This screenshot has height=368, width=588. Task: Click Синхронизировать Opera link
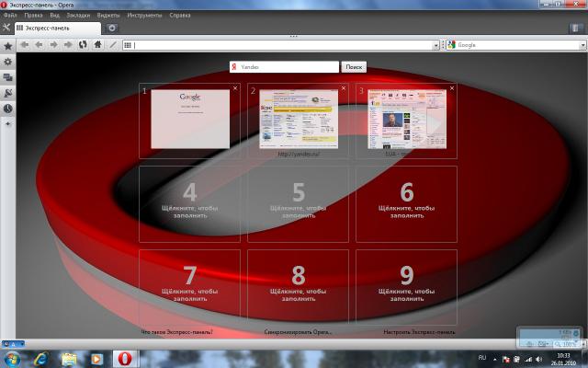click(x=298, y=332)
